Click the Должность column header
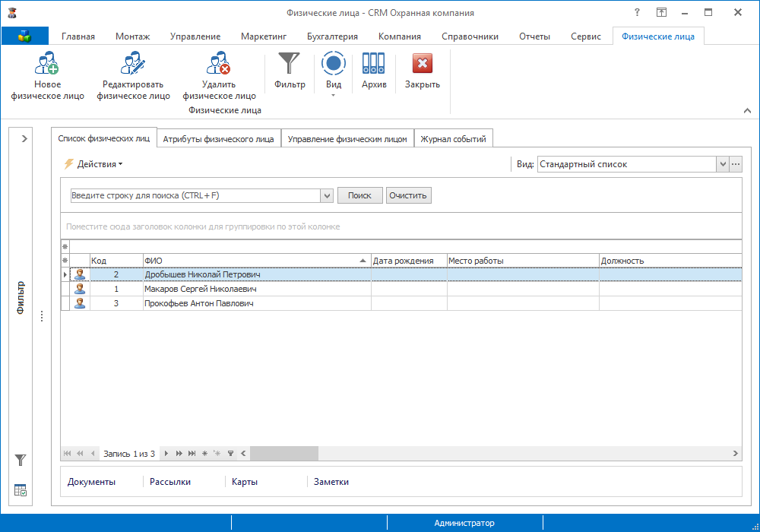The image size is (760, 532). tap(670, 261)
